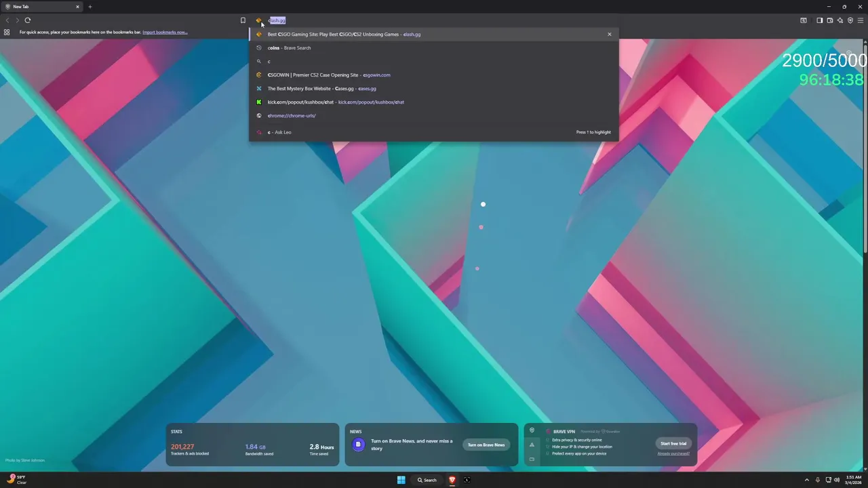
Task: Choose the 'c - Ask Leo' suggestion
Action: (434, 132)
